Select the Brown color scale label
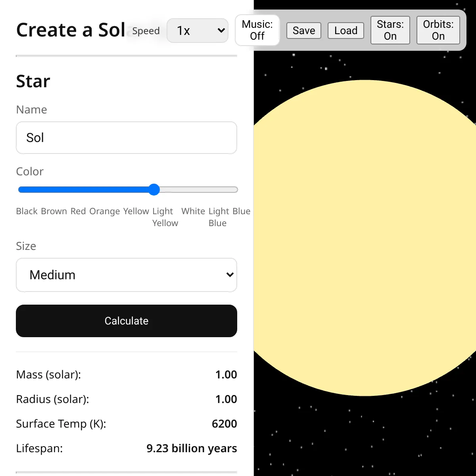Image resolution: width=476 pixels, height=476 pixels. (54, 211)
